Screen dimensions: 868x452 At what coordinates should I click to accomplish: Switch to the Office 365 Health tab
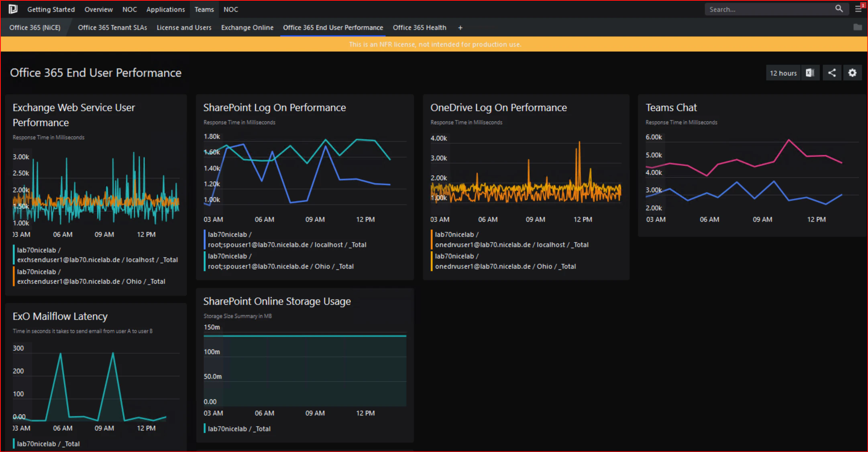(x=419, y=27)
